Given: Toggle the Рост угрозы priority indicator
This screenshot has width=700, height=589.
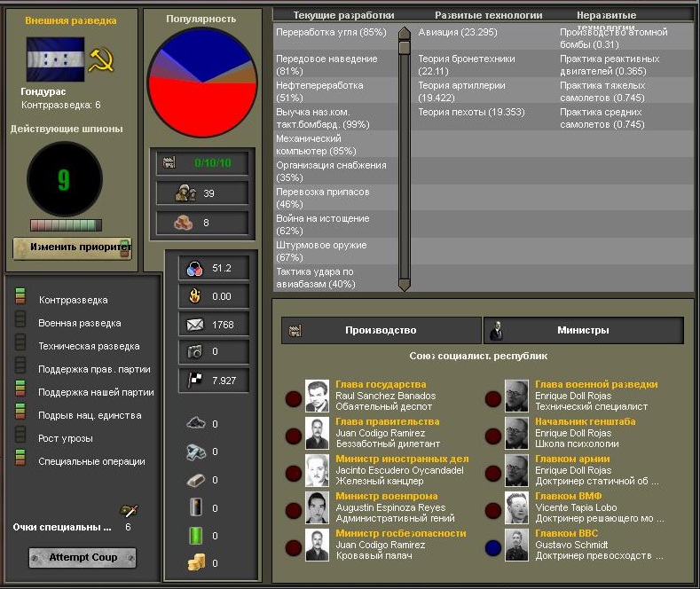Looking at the screenshot, I should [x=20, y=434].
